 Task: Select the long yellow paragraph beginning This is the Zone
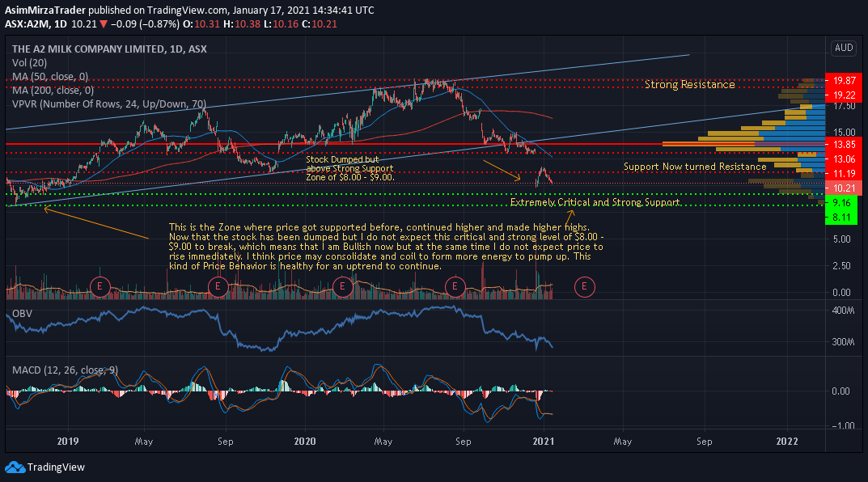[x=387, y=247]
